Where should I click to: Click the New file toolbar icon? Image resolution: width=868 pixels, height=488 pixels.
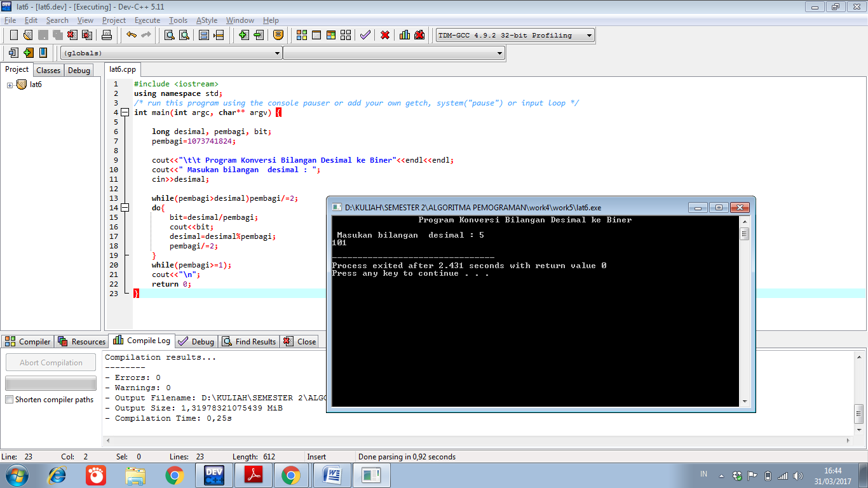click(13, 35)
